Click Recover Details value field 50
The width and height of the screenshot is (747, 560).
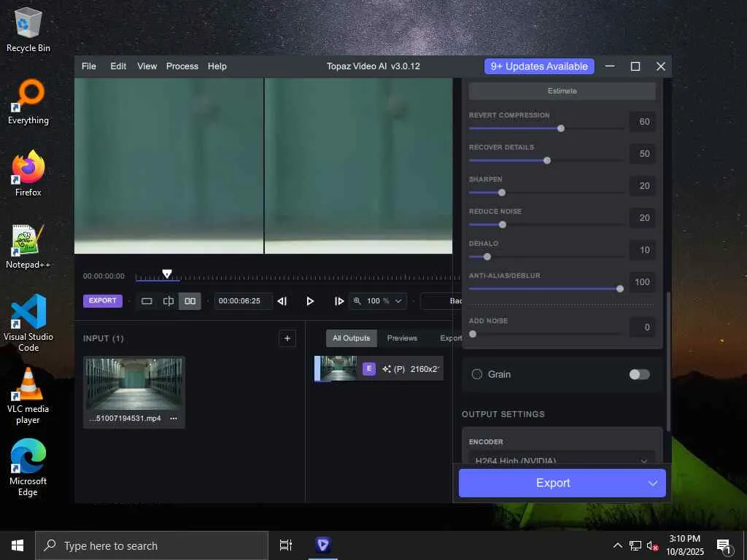coord(642,153)
